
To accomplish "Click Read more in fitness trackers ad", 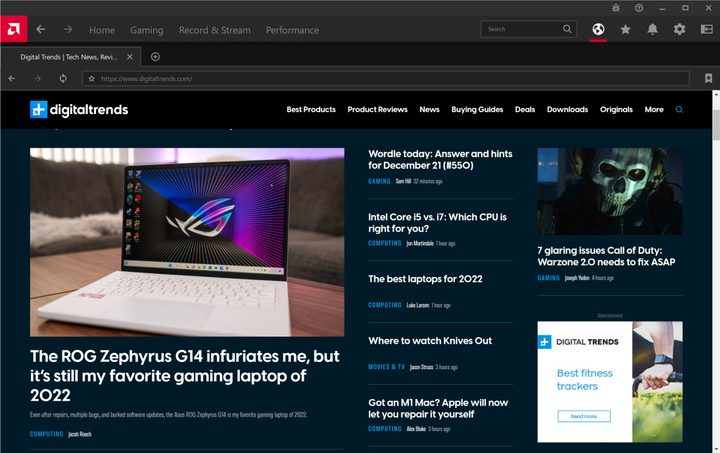I will 584,416.
